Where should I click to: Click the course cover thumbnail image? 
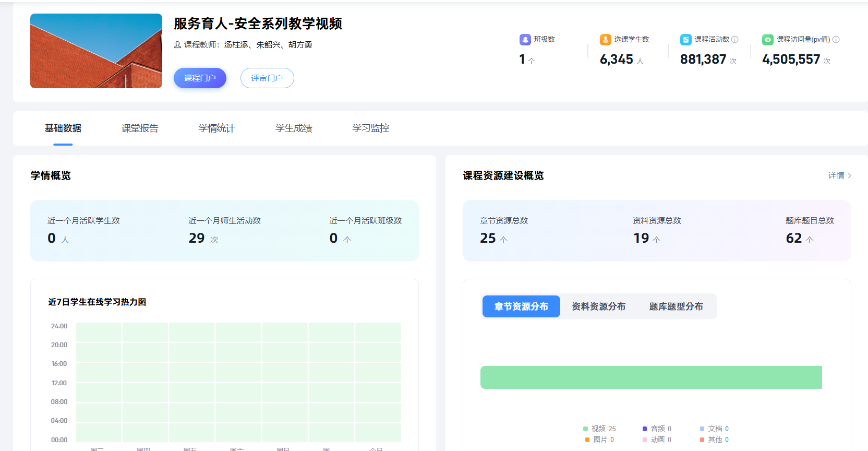click(96, 51)
